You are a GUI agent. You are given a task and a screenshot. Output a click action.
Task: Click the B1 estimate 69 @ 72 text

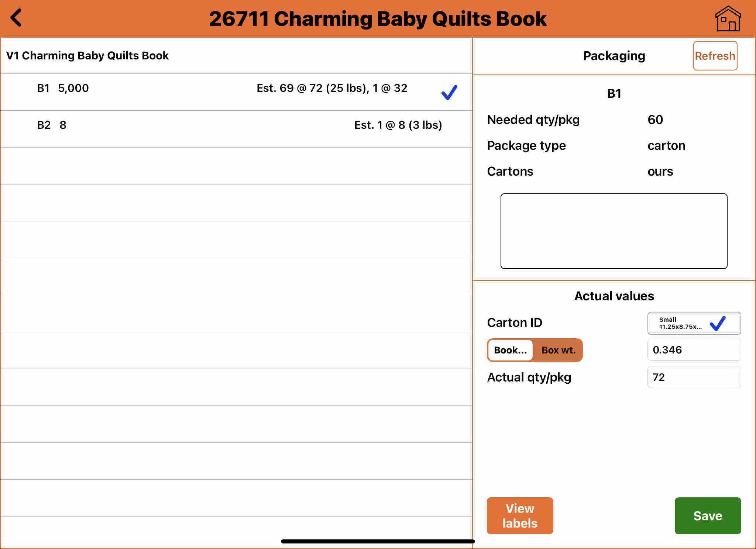click(x=332, y=88)
